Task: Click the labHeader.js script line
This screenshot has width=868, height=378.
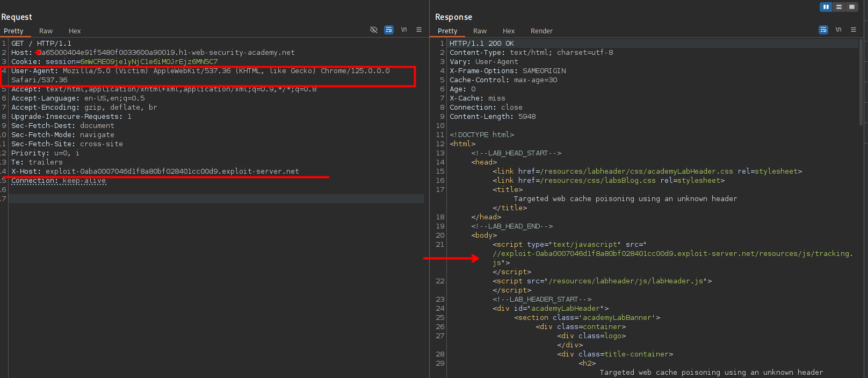Action: coord(602,281)
